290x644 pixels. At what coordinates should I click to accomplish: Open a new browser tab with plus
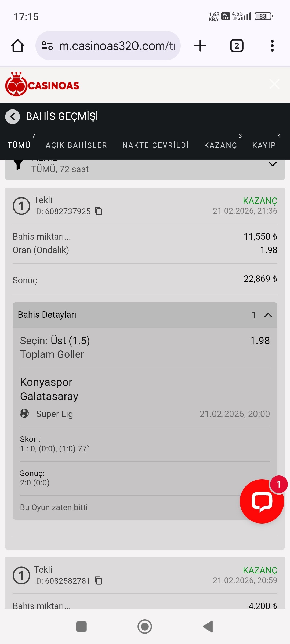coord(200,46)
